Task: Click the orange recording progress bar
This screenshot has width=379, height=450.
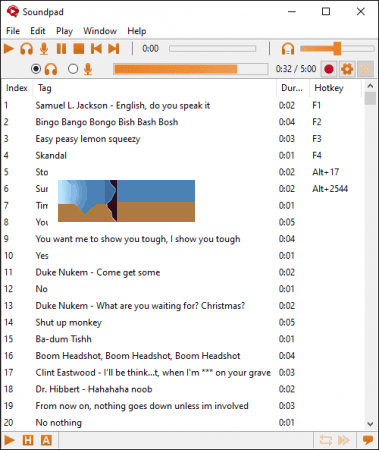Action: click(x=191, y=69)
